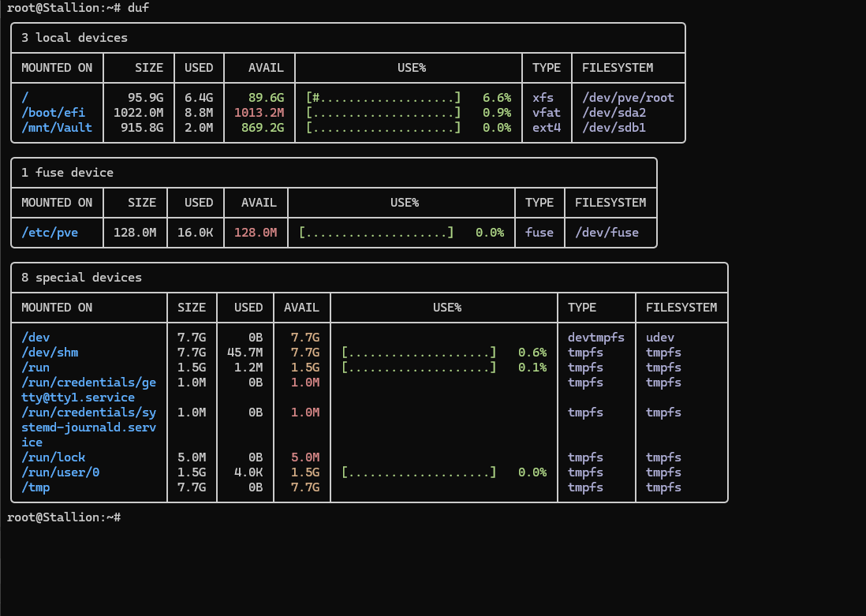Click the USE% header in local devices table

[412, 68]
